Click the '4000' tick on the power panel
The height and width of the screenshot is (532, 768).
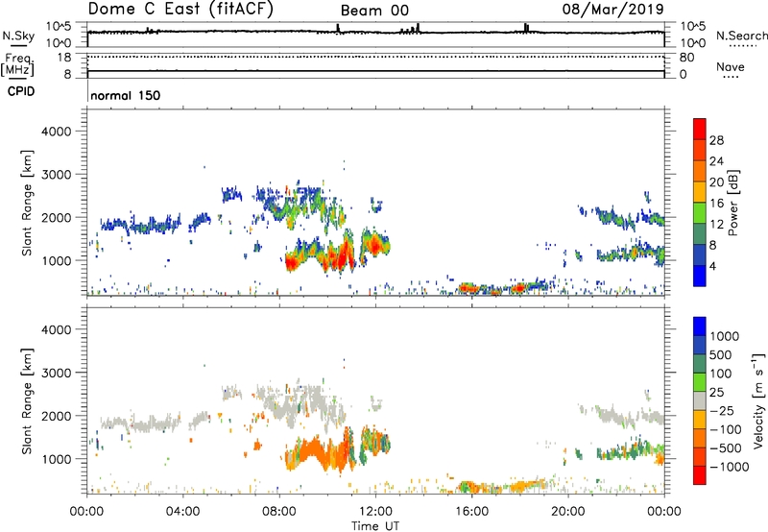pyautogui.click(x=56, y=132)
